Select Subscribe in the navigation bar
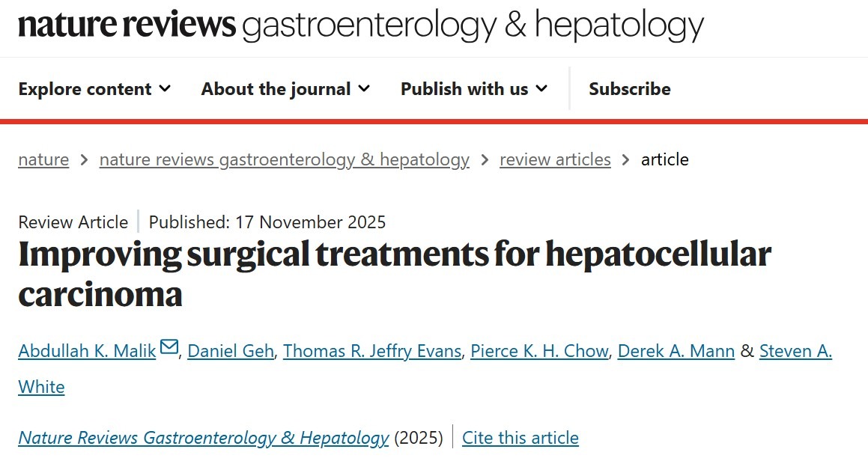 click(629, 88)
